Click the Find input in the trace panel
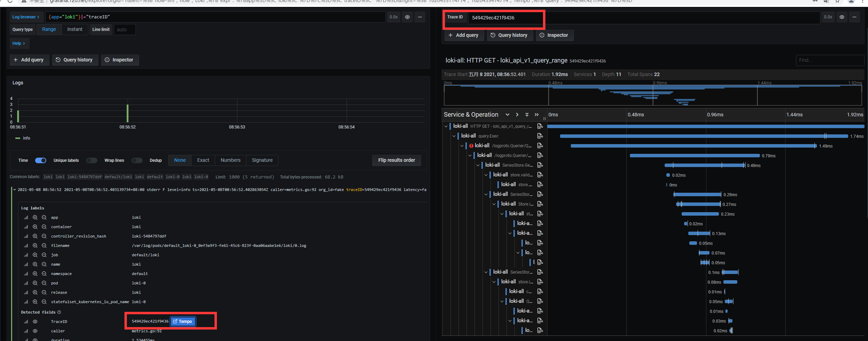 click(829, 60)
